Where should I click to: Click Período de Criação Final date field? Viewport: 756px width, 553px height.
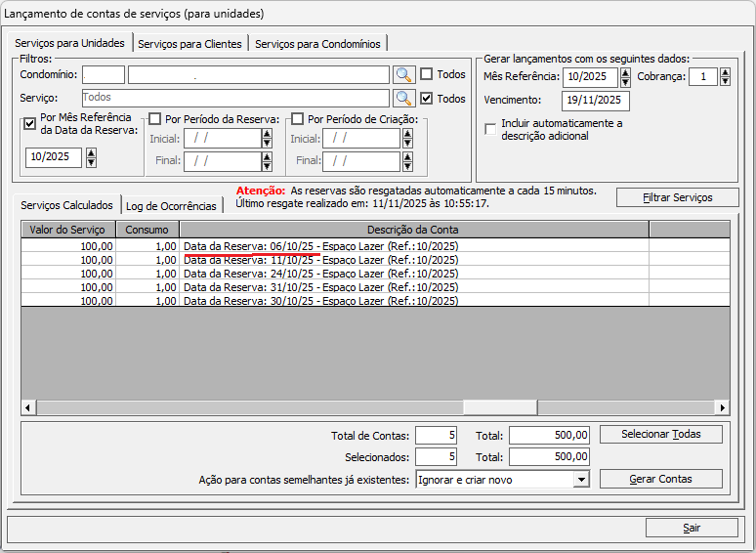(x=361, y=161)
